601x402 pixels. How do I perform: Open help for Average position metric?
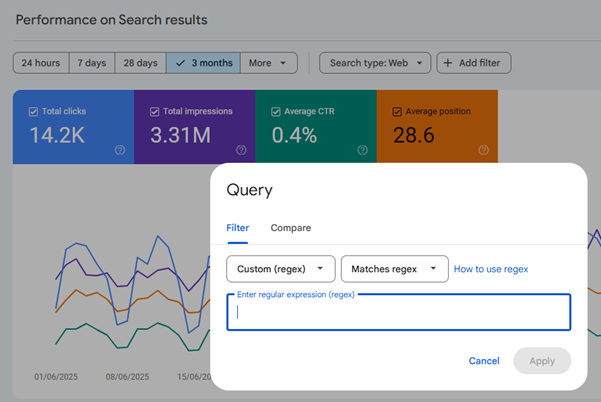(484, 150)
